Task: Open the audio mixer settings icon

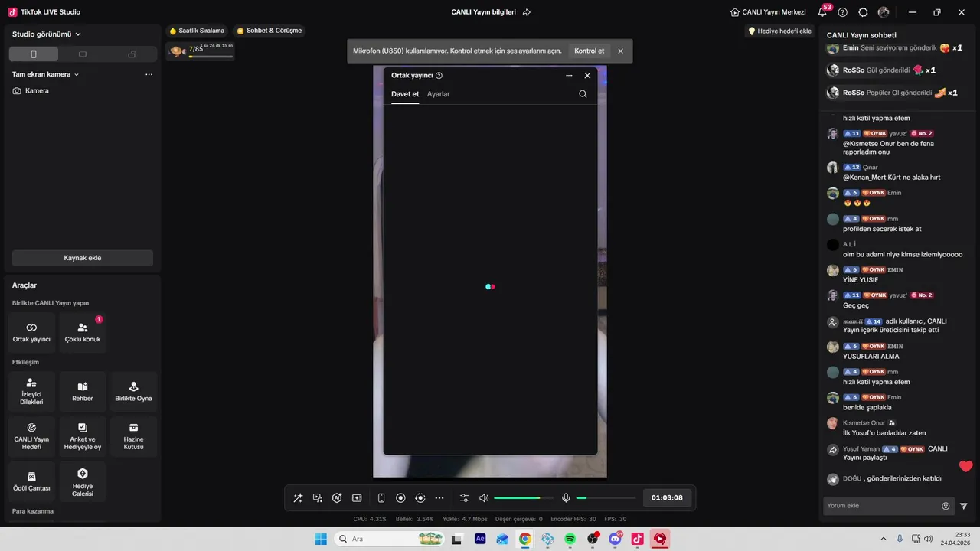Action: (464, 498)
